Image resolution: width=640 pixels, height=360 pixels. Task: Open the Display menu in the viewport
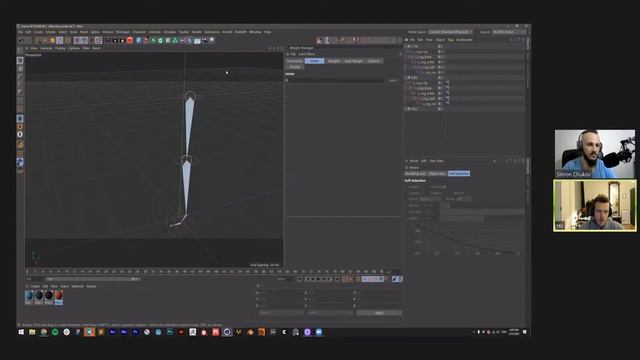click(x=60, y=48)
